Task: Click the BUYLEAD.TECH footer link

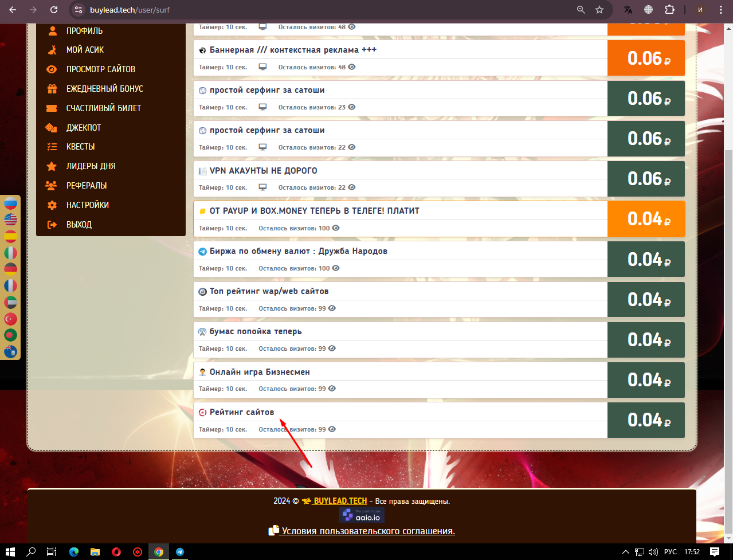Action: [x=340, y=501]
